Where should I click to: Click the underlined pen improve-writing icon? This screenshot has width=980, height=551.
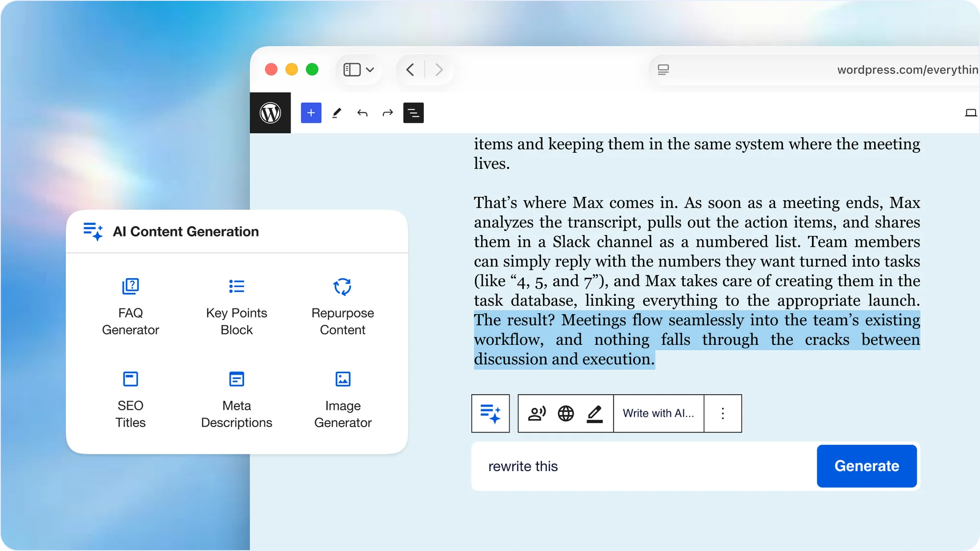[x=594, y=413]
